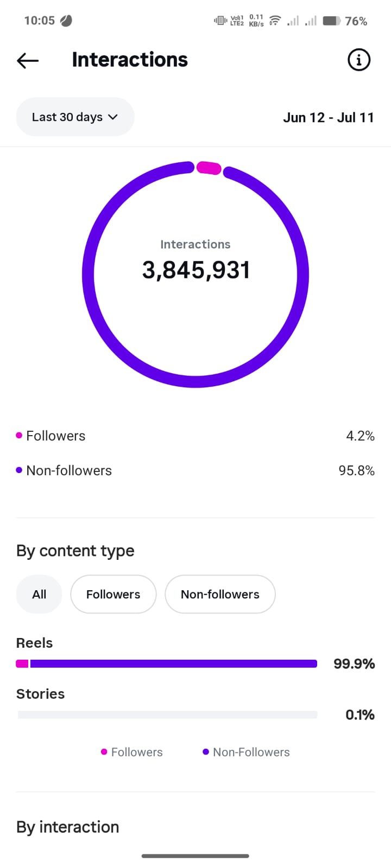The height and width of the screenshot is (868, 391).
Task: Select the All filter chip
Action: click(x=39, y=594)
